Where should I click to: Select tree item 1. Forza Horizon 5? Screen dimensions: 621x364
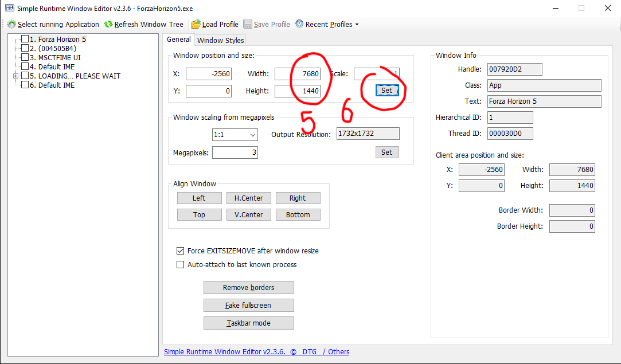click(58, 39)
